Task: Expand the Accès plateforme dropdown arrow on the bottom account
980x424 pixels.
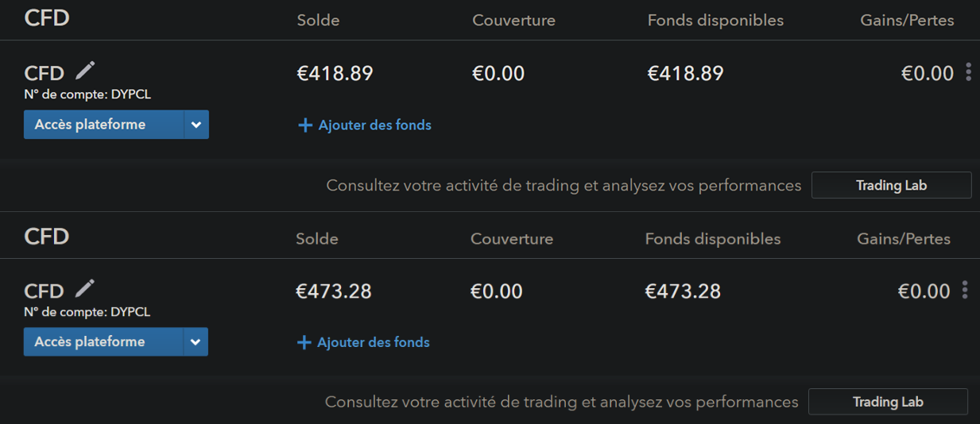Action: tap(196, 342)
